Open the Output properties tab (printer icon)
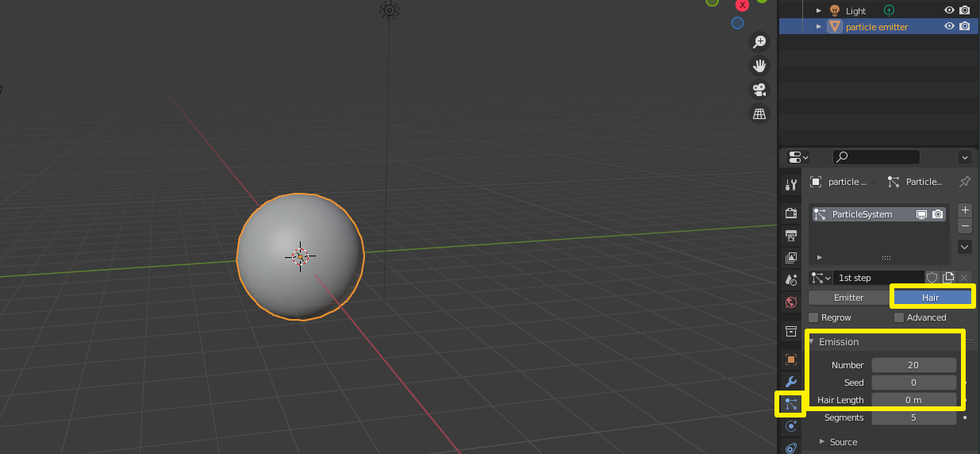 tap(790, 235)
